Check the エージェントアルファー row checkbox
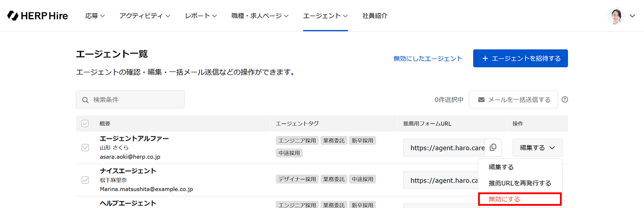 85,147
